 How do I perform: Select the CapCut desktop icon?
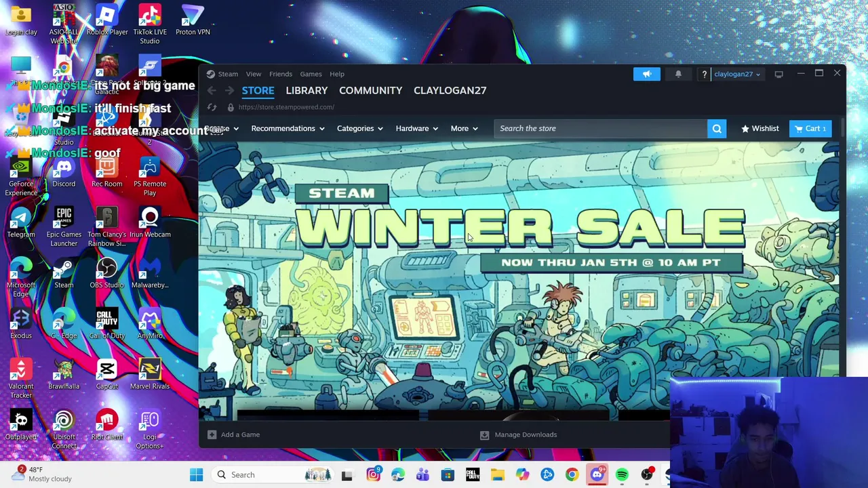click(106, 375)
